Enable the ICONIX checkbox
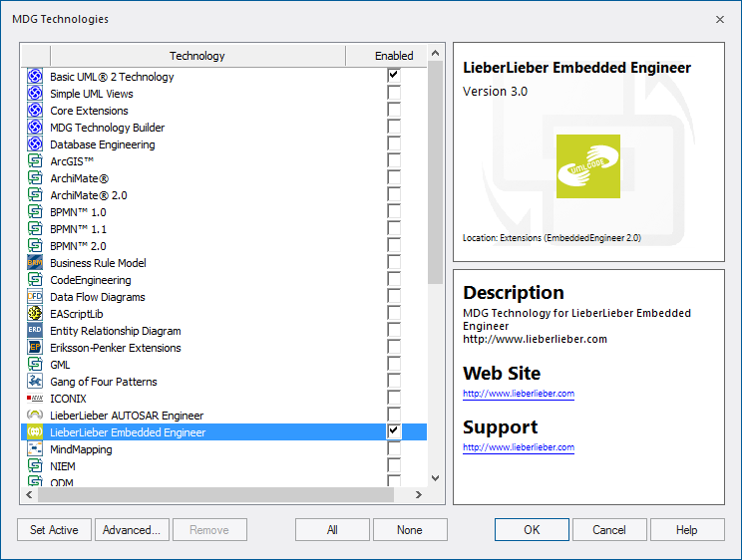Viewport: 742px width, 560px height. tap(394, 399)
